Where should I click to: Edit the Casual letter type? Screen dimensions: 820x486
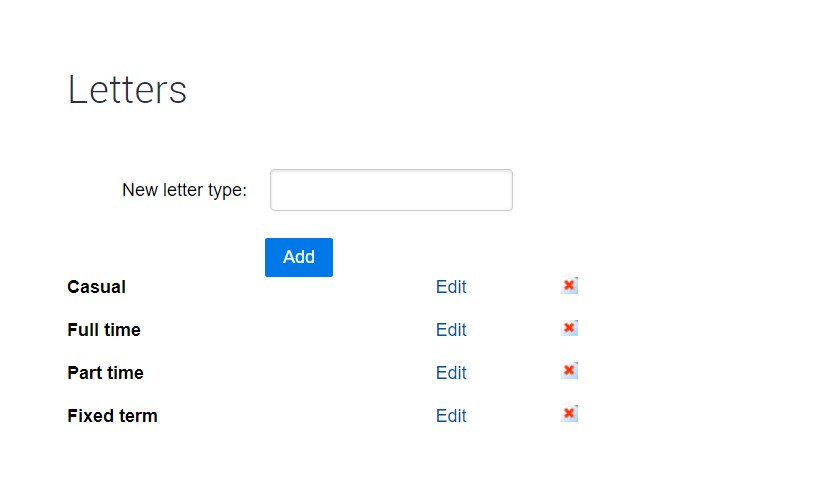(x=451, y=287)
